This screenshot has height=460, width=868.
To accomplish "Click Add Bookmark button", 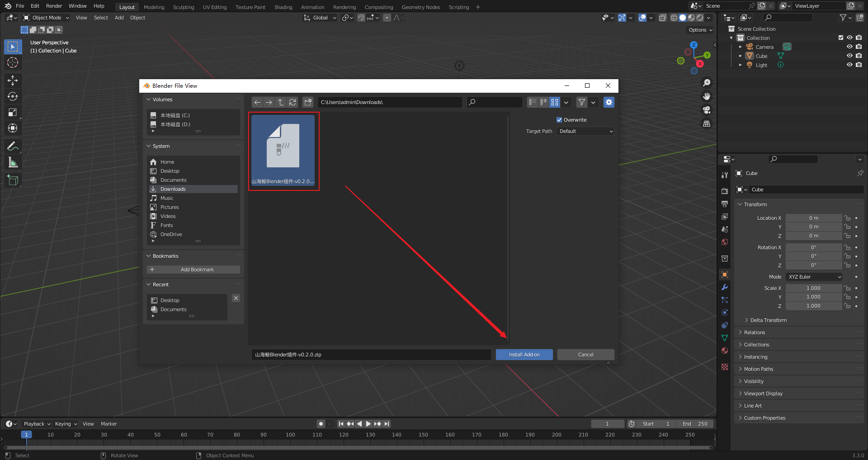I will (x=193, y=270).
